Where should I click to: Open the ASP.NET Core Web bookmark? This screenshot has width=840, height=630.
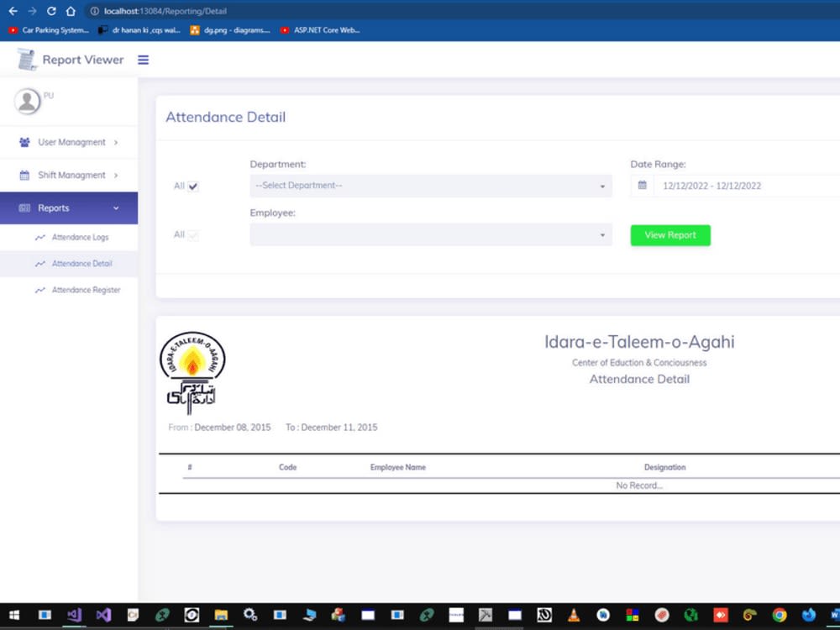click(320, 30)
